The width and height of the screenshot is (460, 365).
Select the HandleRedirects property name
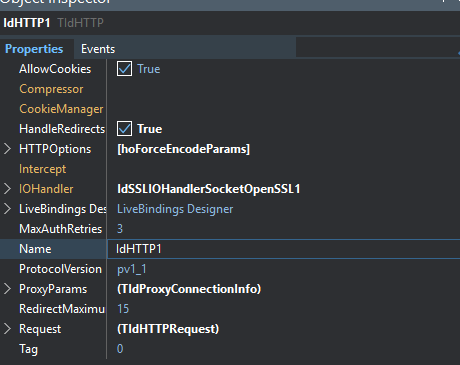[62, 129]
